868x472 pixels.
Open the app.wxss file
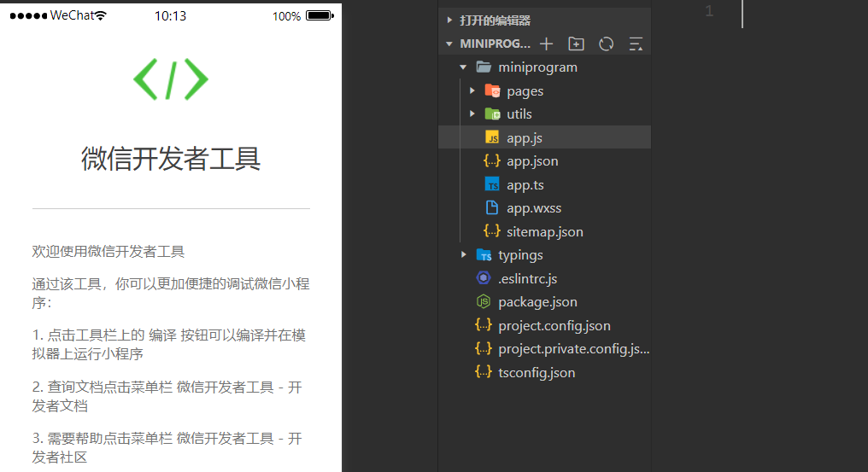pyautogui.click(x=534, y=208)
